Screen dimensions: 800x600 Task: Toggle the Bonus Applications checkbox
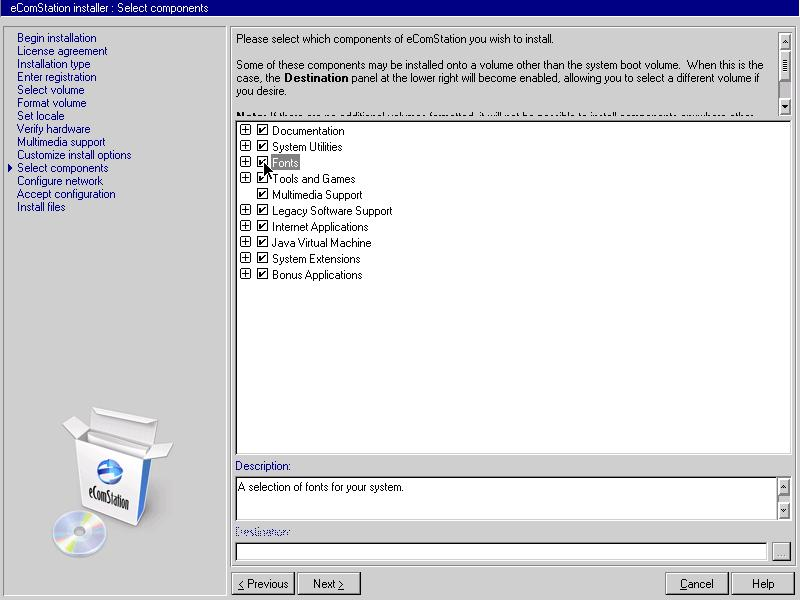pyautogui.click(x=262, y=274)
